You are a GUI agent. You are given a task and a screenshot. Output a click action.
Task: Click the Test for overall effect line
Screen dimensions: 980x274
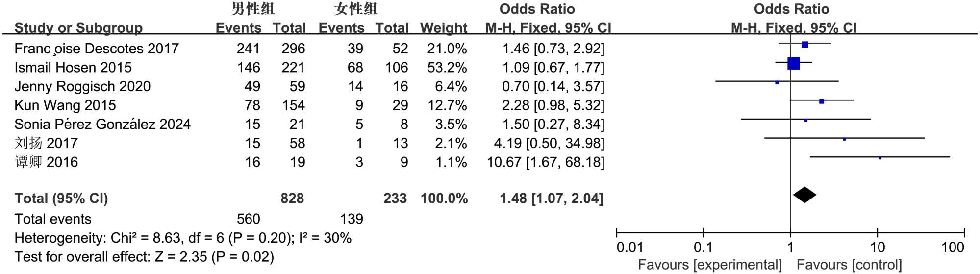click(144, 257)
